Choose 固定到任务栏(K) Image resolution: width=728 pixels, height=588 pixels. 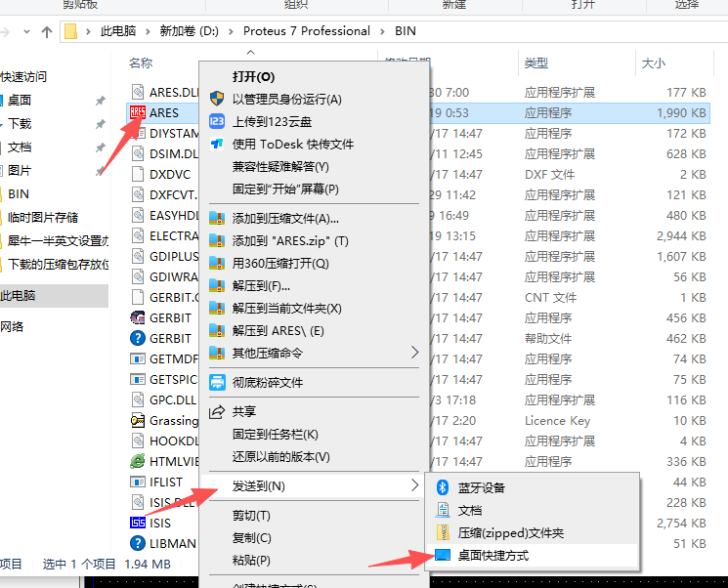tap(276, 434)
